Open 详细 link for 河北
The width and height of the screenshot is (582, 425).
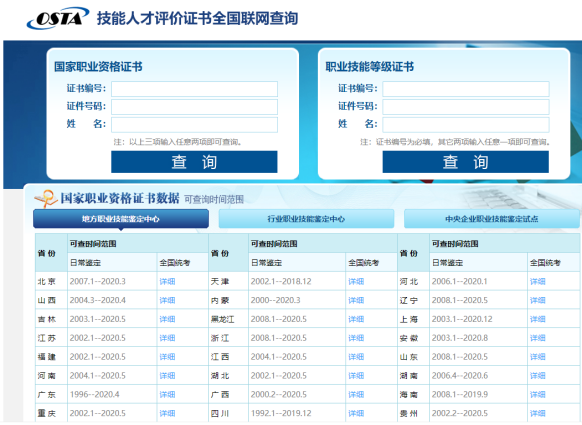click(x=537, y=281)
